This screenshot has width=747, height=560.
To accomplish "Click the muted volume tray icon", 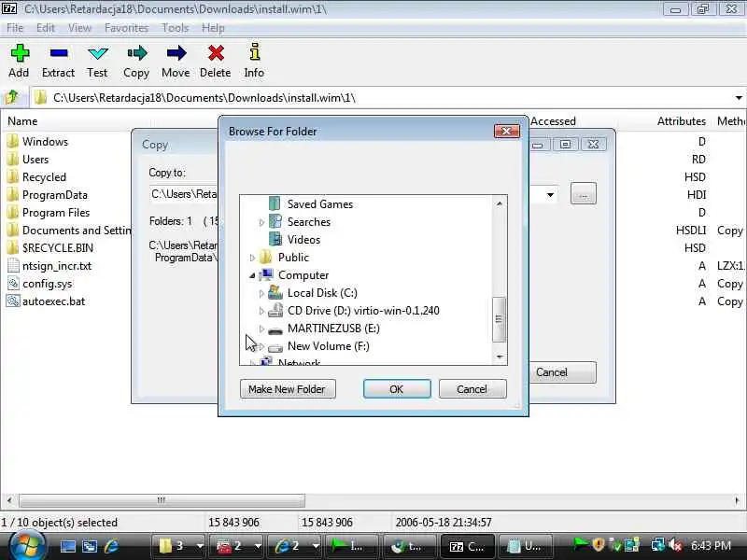I will (675, 546).
